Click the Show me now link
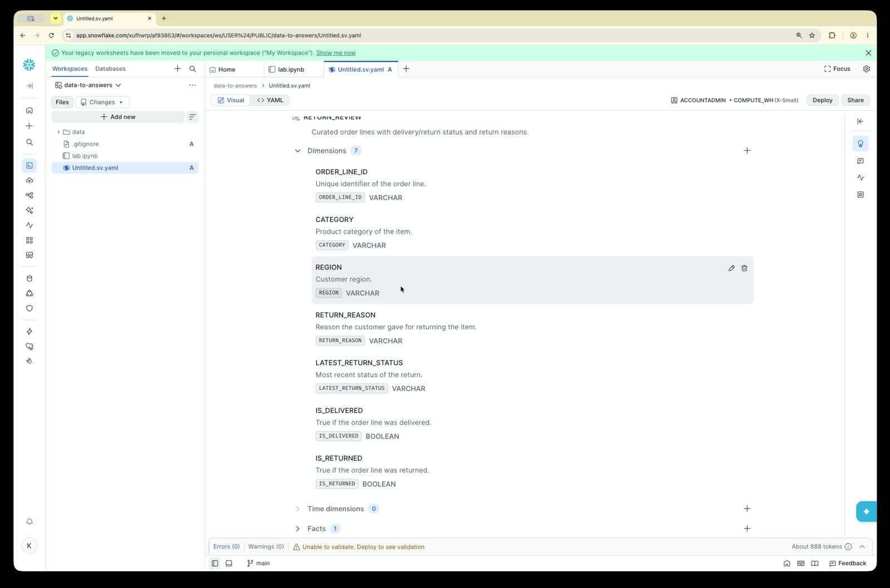 point(336,53)
